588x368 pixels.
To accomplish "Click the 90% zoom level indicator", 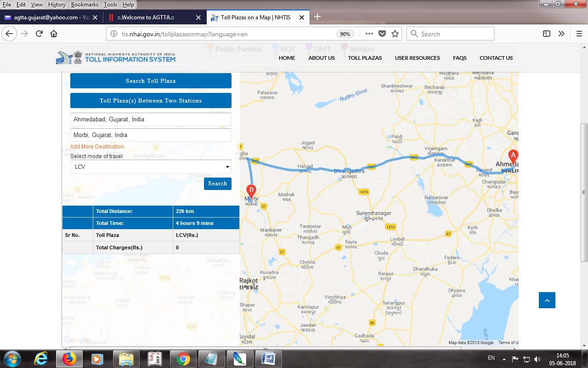I will pyautogui.click(x=344, y=34).
